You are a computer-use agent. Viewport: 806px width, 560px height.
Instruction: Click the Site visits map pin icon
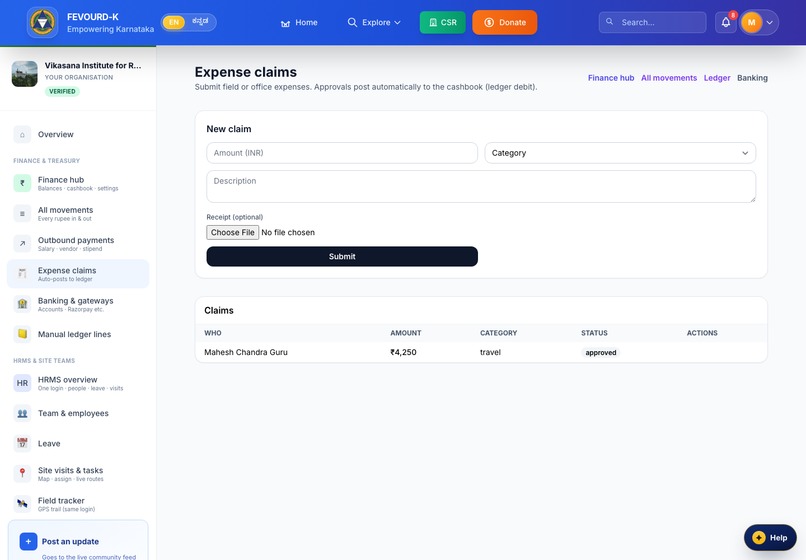(x=22, y=474)
